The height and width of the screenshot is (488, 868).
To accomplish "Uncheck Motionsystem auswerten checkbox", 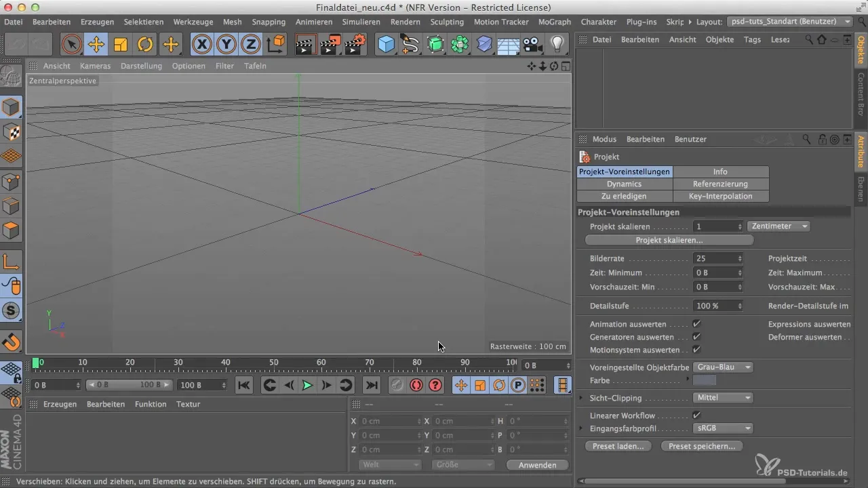I will (x=696, y=350).
